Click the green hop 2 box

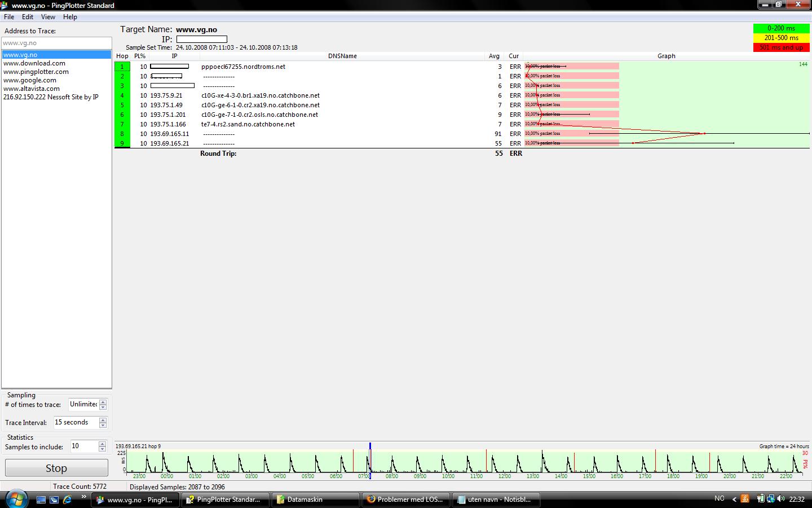pos(122,76)
